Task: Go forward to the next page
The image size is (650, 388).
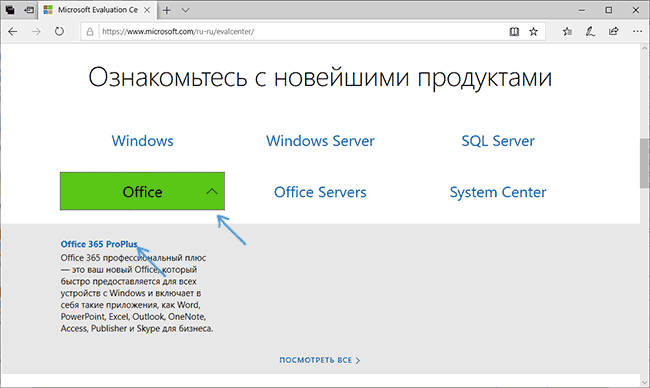Action: click(36, 32)
